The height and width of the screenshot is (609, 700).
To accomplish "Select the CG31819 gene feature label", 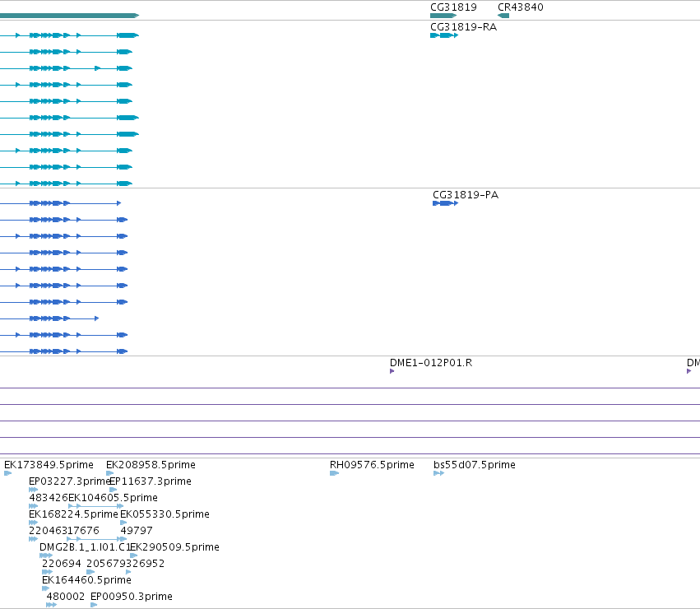I will 453,7.
